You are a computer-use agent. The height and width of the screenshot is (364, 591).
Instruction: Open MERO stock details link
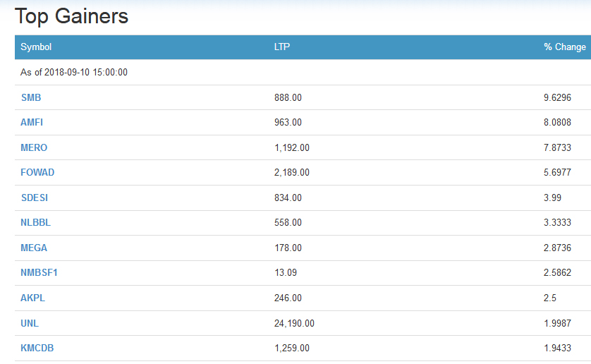34,147
